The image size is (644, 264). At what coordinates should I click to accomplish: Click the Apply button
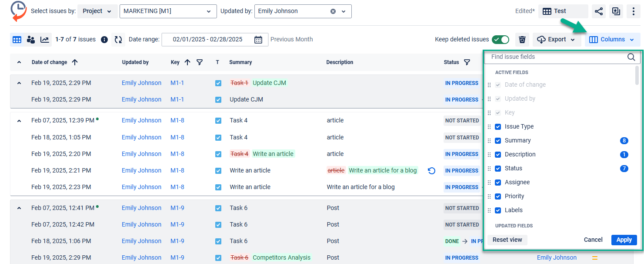coord(624,240)
